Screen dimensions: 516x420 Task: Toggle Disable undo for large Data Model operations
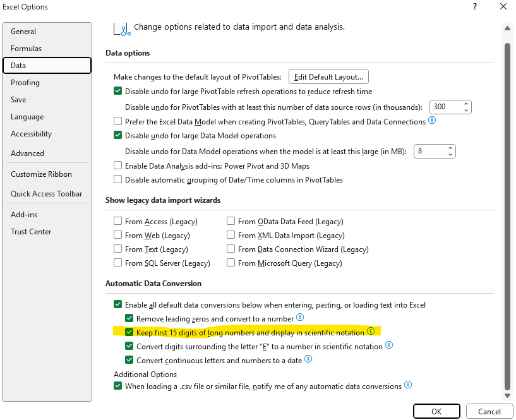(x=118, y=135)
